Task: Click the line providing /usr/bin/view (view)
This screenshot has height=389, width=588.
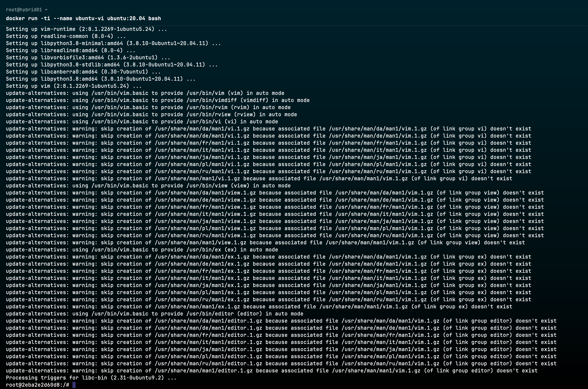Action: (x=148, y=186)
